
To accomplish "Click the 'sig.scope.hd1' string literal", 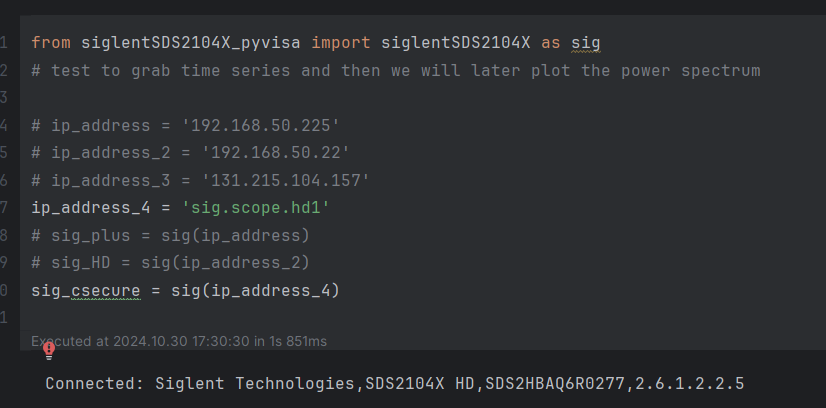I will tap(255, 208).
